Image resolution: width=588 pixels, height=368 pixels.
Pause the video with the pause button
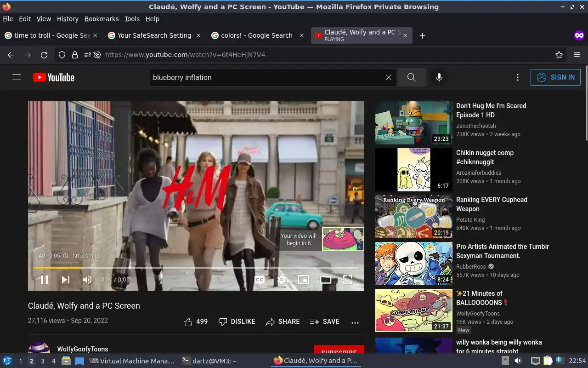(45, 279)
